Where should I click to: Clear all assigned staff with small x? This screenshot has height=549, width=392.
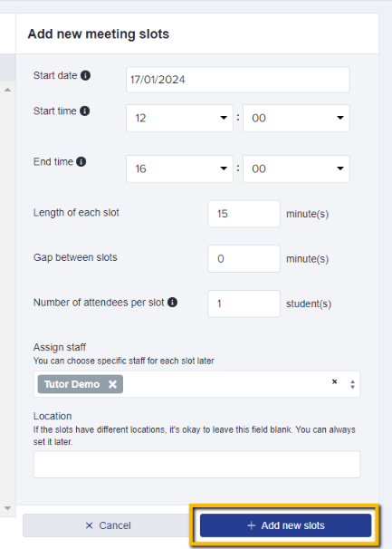pyautogui.click(x=335, y=381)
